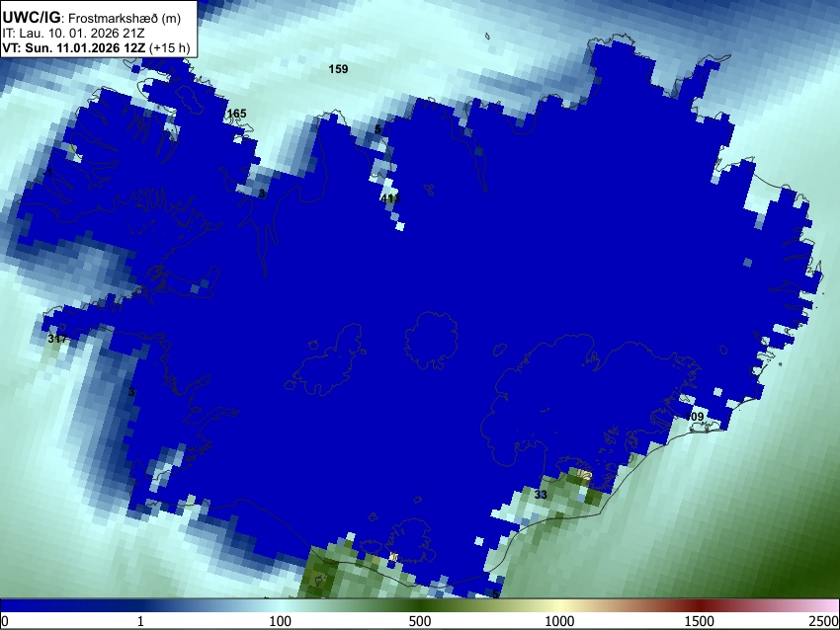The height and width of the screenshot is (630, 840).
Task: Select the 1000 legend label
Action: 559,621
